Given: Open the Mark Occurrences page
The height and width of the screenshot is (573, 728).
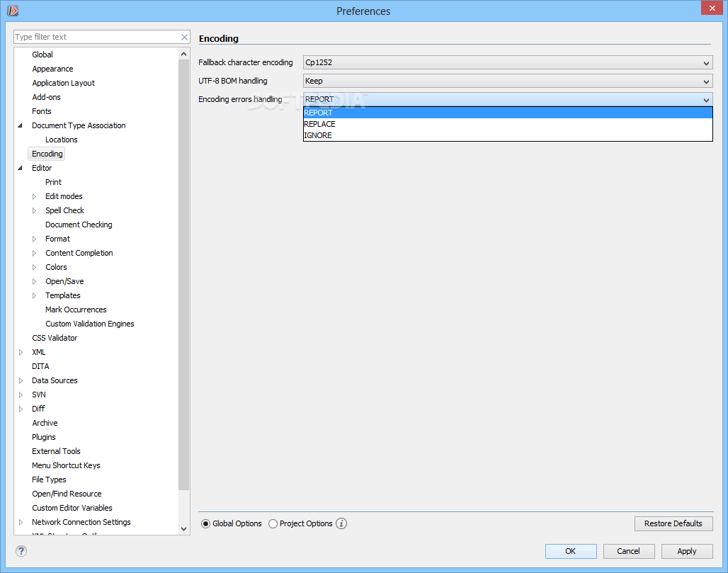Looking at the screenshot, I should [x=76, y=310].
